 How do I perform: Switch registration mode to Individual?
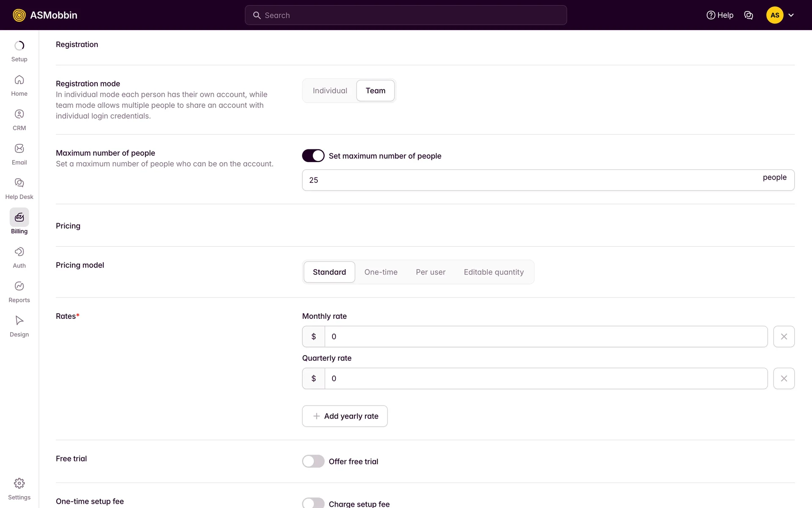click(330, 91)
